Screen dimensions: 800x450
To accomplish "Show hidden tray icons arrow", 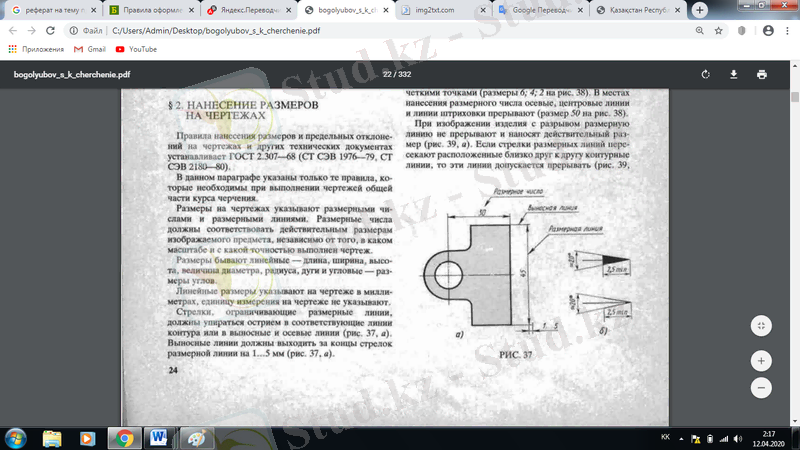I will coord(681,439).
